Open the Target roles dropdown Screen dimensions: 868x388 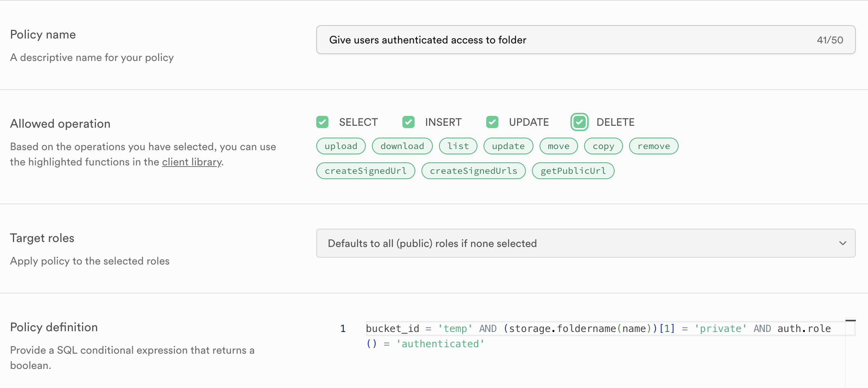pos(585,243)
